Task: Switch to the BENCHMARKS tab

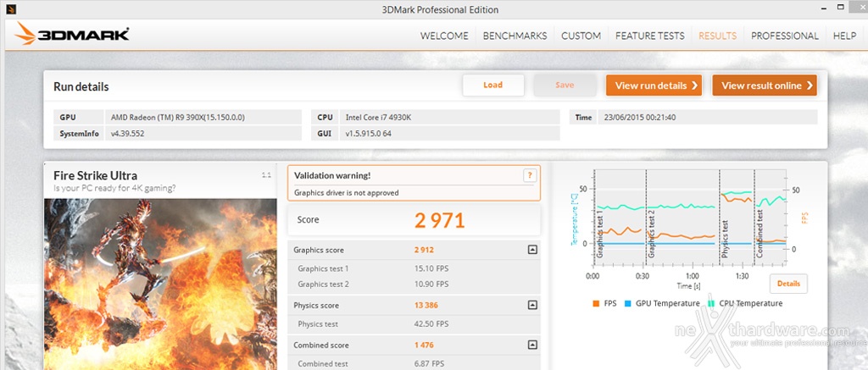Action: click(x=515, y=36)
